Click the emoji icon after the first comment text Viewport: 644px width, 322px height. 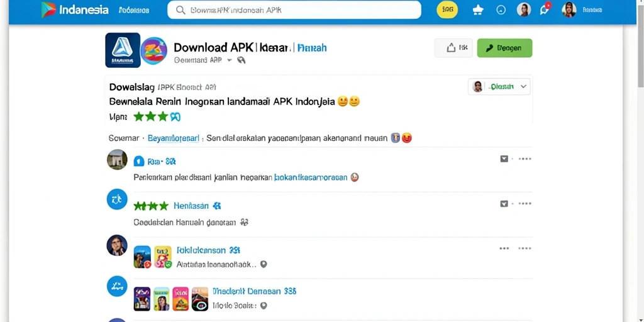coord(355,177)
